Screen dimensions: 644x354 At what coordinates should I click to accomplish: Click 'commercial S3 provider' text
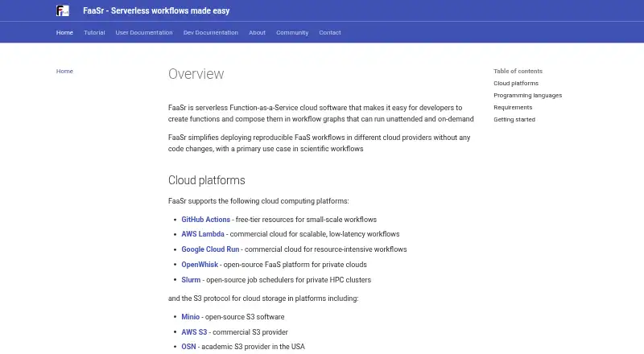[x=250, y=331]
